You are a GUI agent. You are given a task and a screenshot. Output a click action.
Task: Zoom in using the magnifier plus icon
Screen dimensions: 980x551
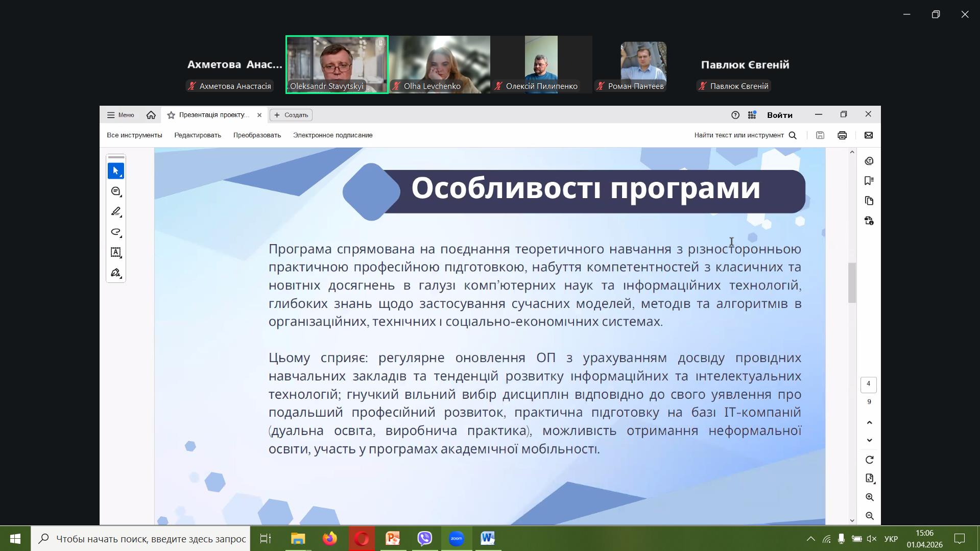click(869, 497)
